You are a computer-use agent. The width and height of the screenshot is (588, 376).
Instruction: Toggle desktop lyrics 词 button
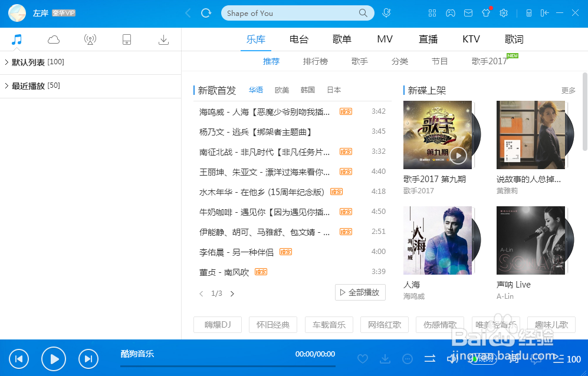click(514, 359)
